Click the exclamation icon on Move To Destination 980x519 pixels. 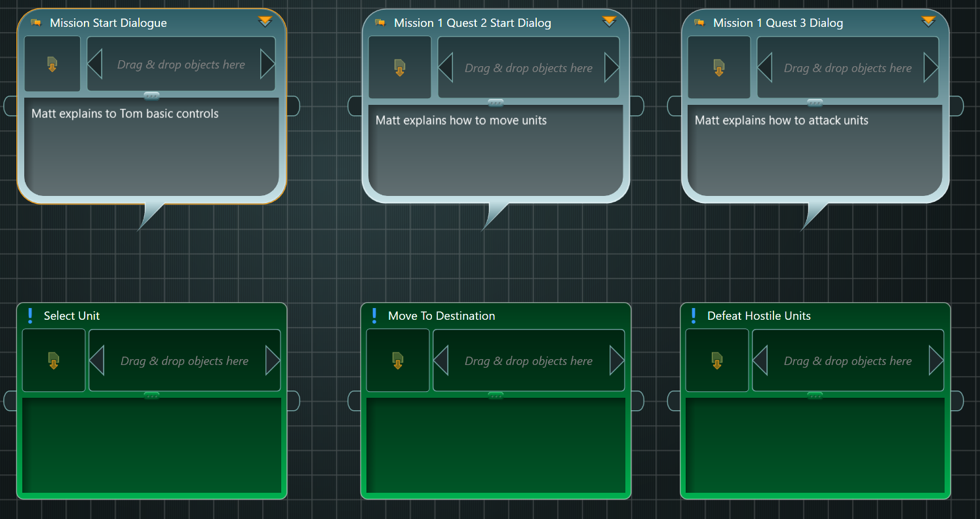tap(374, 316)
